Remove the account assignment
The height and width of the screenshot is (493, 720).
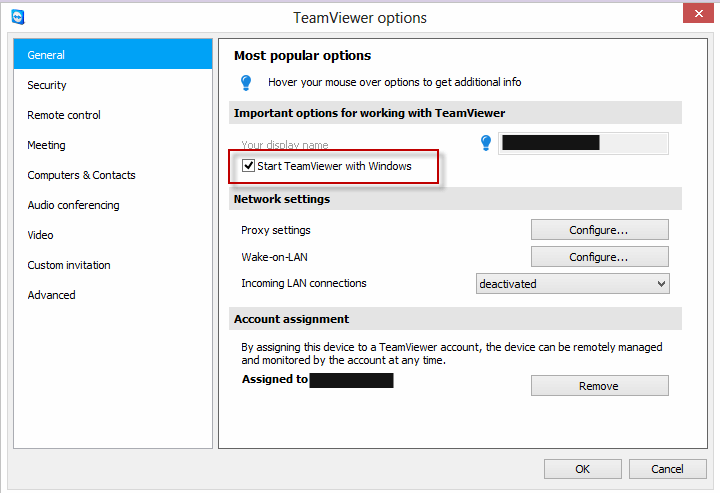(599, 386)
